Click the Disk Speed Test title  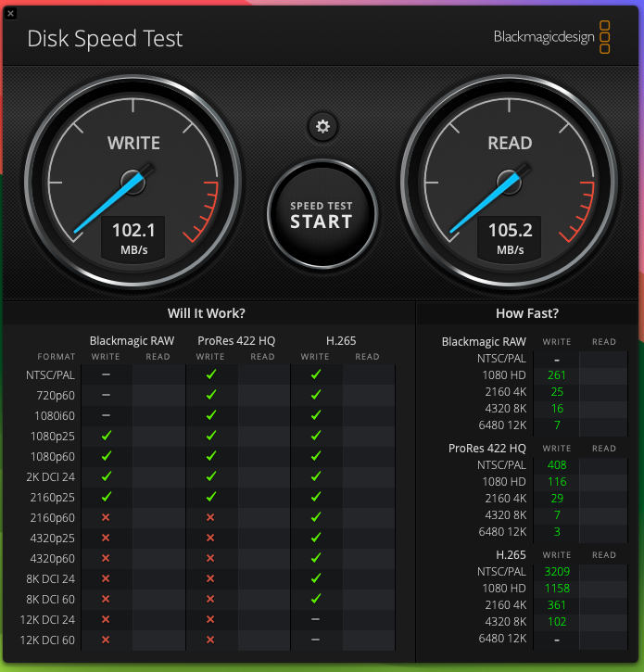coord(105,39)
